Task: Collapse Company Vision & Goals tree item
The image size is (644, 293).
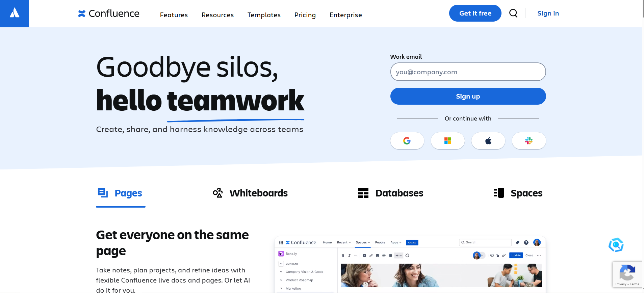Action: point(281,272)
